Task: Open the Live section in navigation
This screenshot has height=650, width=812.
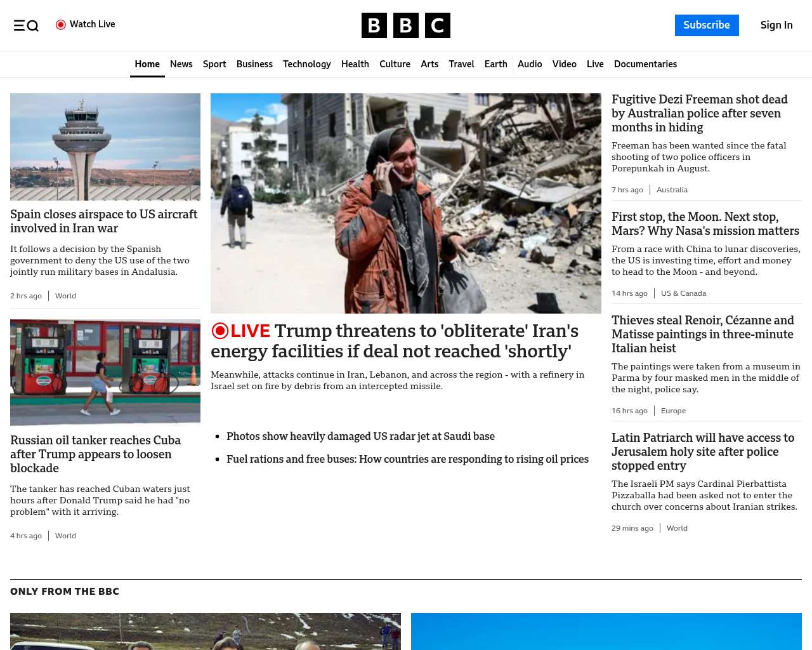Action: pyautogui.click(x=595, y=64)
